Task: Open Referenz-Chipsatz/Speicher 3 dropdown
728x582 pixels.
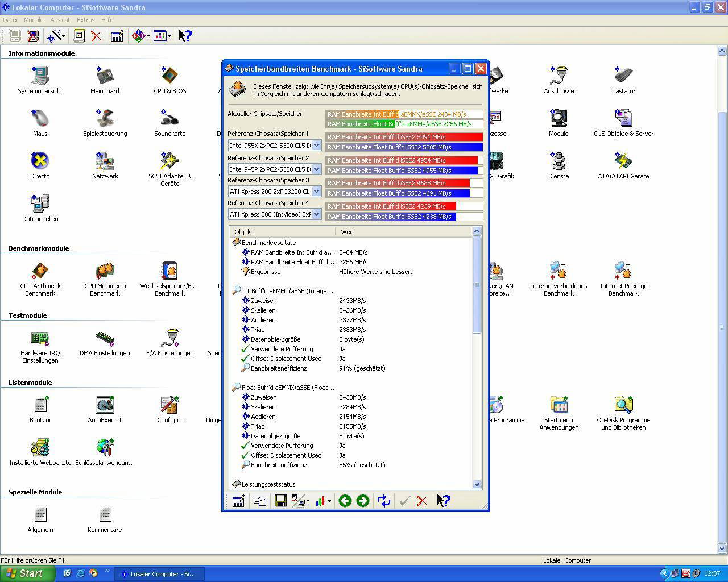Action: tap(317, 192)
